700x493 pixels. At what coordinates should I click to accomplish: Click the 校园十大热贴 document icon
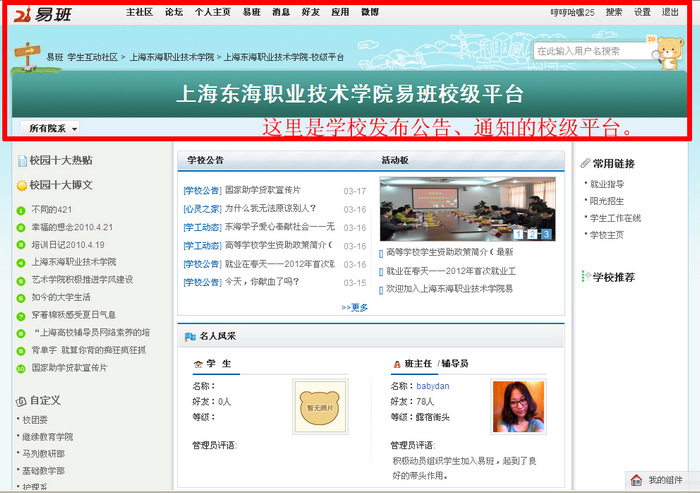click(22, 161)
